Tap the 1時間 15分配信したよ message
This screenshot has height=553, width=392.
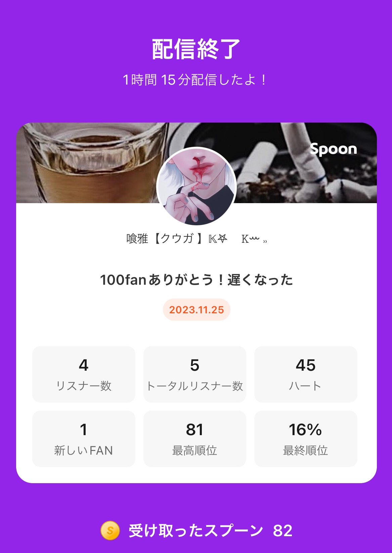click(195, 80)
